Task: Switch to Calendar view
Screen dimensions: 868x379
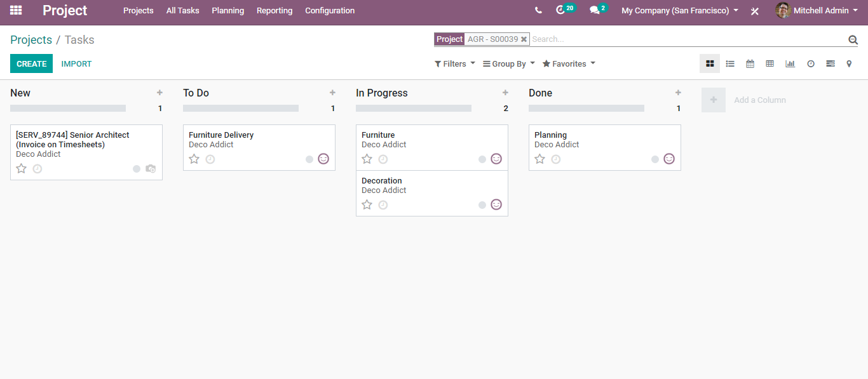Action: (x=750, y=63)
